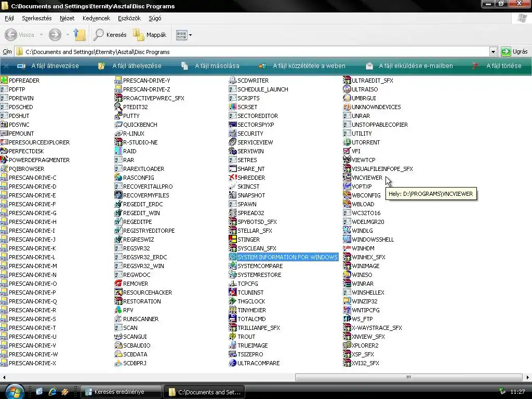Select the SCANGUI icon
The image size is (532, 399).
118,336
